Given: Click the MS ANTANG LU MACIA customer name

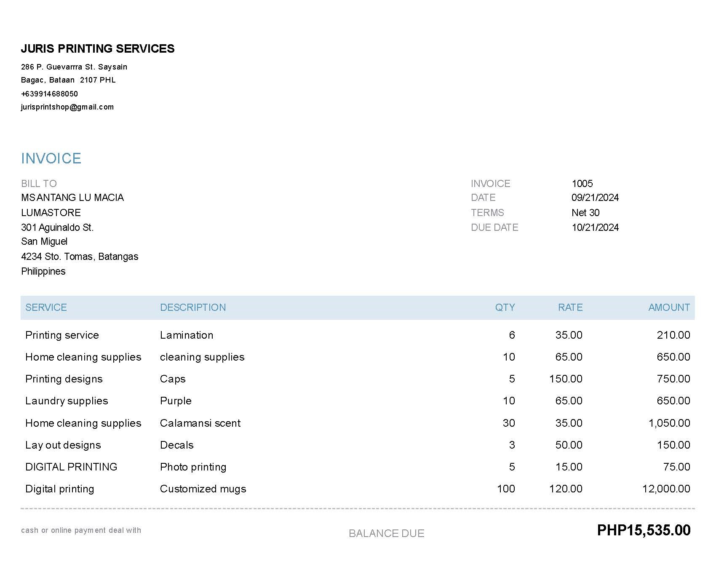Looking at the screenshot, I should tap(72, 198).
